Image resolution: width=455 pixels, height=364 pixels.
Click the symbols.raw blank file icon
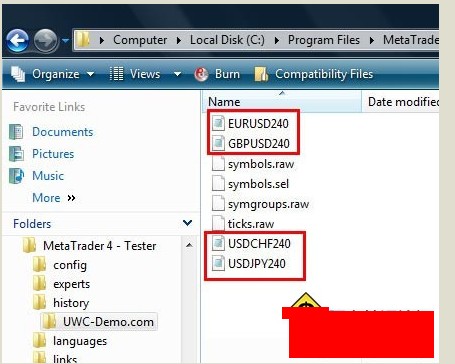(x=218, y=164)
